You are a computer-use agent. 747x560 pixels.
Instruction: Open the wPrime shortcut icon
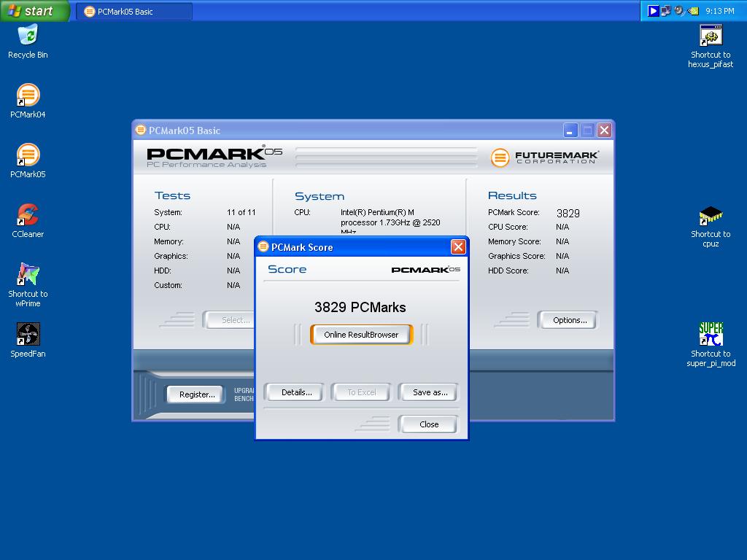coord(28,274)
